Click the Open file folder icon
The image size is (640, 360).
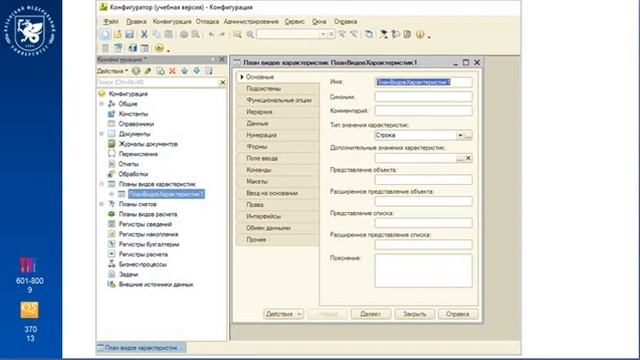coord(118,34)
